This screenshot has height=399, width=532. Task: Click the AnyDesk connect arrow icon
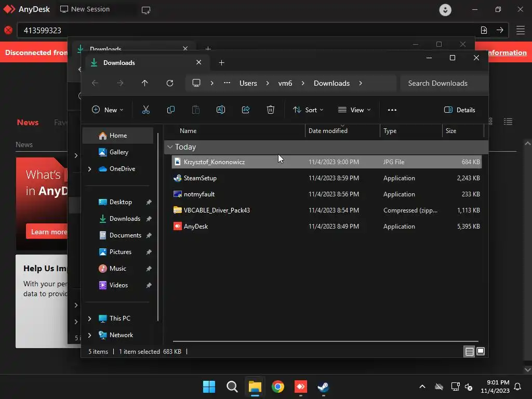point(500,30)
